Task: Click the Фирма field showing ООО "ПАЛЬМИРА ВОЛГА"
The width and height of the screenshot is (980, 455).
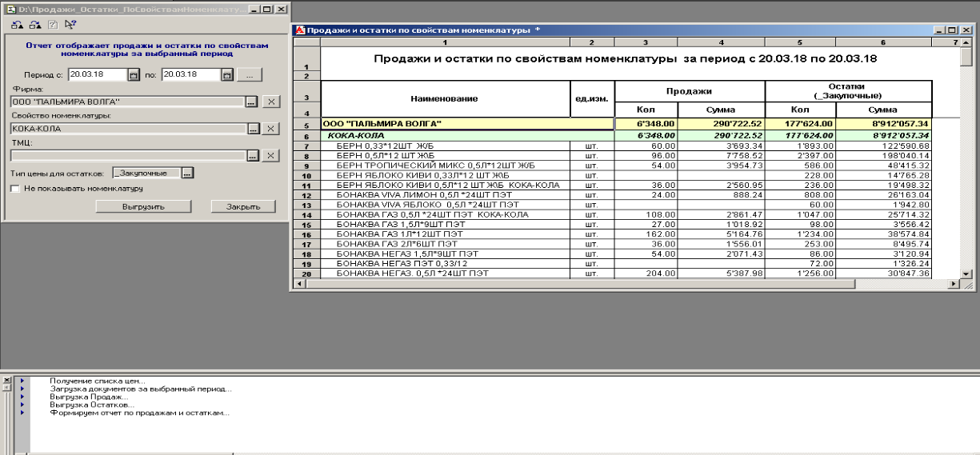Action: (128, 102)
